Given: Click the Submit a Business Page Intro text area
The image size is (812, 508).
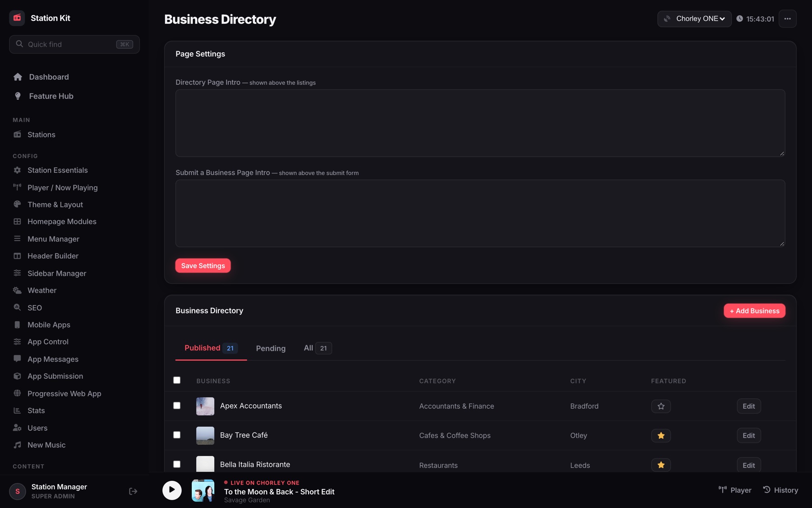Looking at the screenshot, I should click(480, 213).
